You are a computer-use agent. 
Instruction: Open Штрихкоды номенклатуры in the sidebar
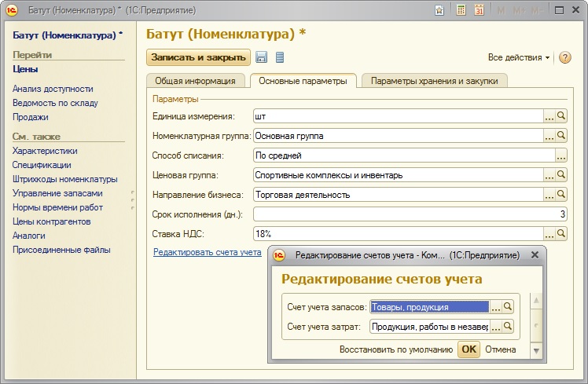click(64, 179)
